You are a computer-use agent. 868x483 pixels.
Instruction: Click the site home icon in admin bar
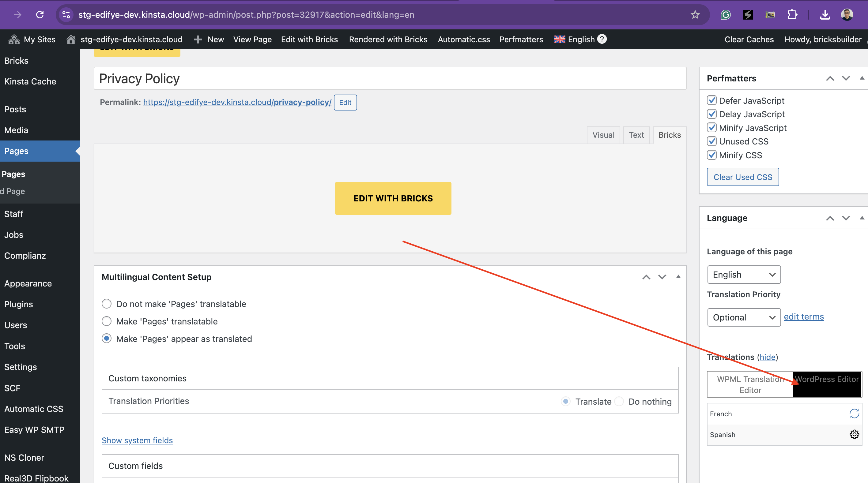(71, 39)
